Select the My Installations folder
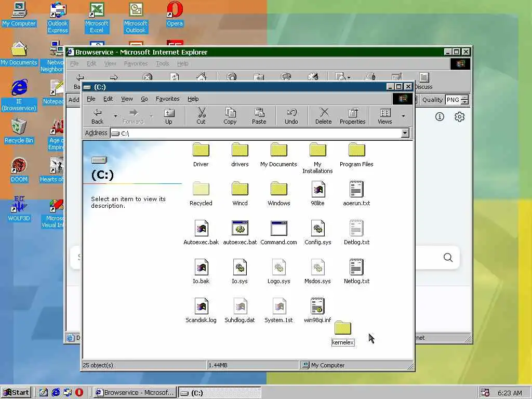 tap(317, 158)
